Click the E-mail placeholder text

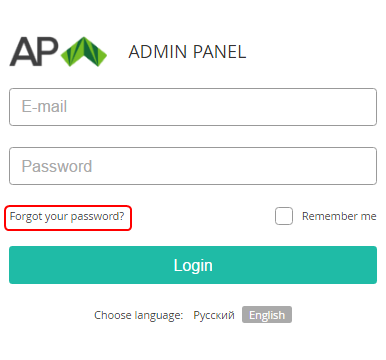[x=44, y=107]
